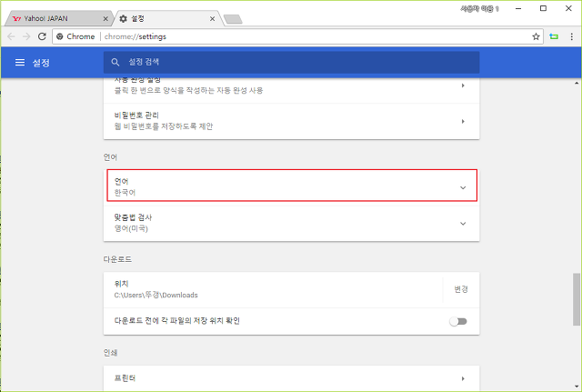Open a new tab
Image resolution: width=582 pixels, height=392 pixels.
(233, 19)
